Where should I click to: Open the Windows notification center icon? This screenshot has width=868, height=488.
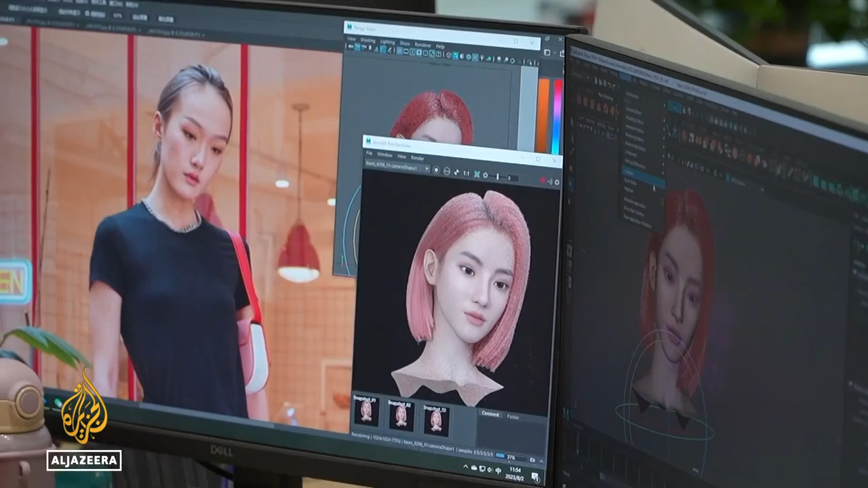tap(536, 476)
